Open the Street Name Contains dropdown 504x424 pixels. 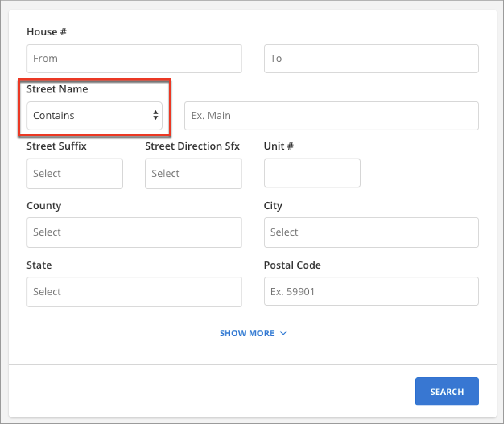(x=94, y=116)
